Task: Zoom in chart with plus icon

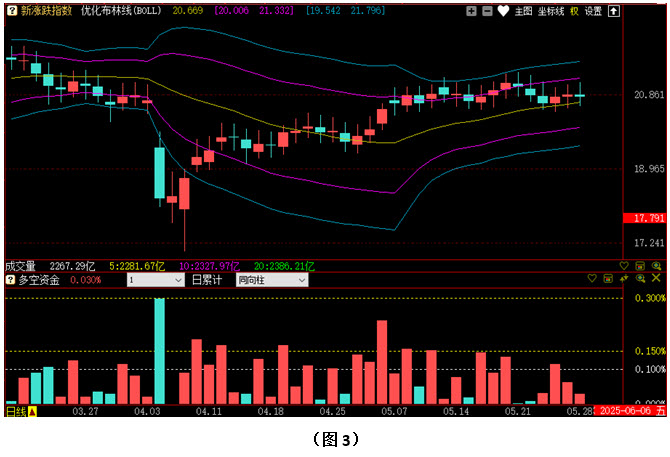Action: [471, 11]
